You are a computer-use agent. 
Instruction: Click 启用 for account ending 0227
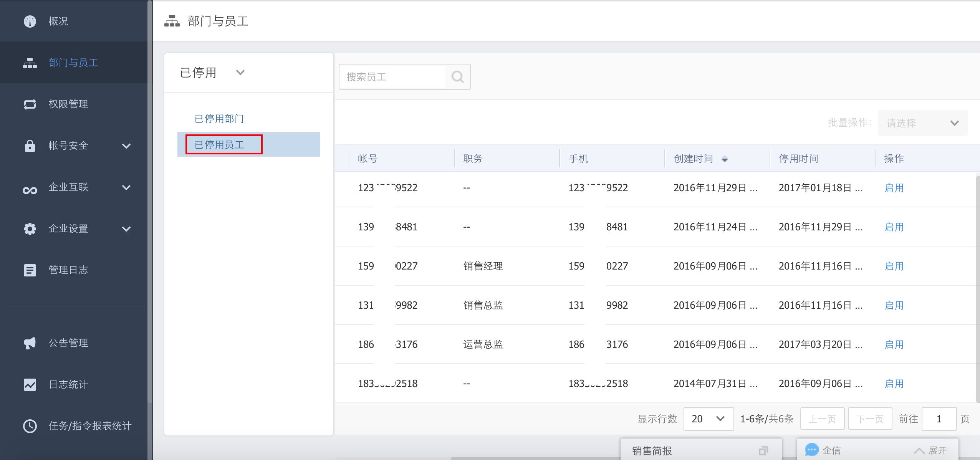point(894,266)
